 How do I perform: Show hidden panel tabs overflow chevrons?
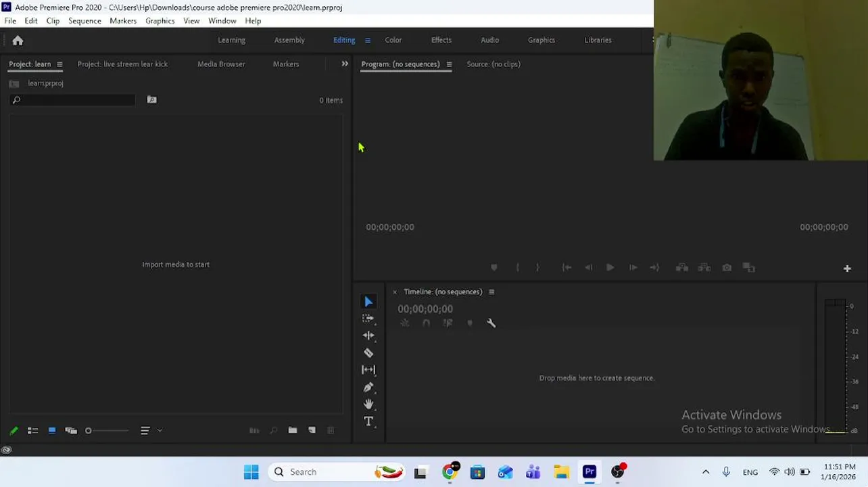(x=345, y=64)
